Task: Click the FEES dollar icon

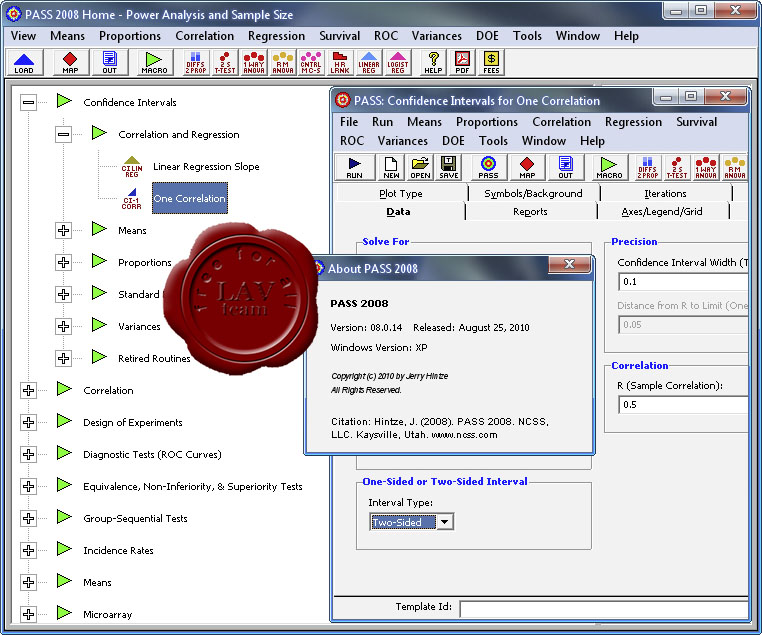Action: 491,63
